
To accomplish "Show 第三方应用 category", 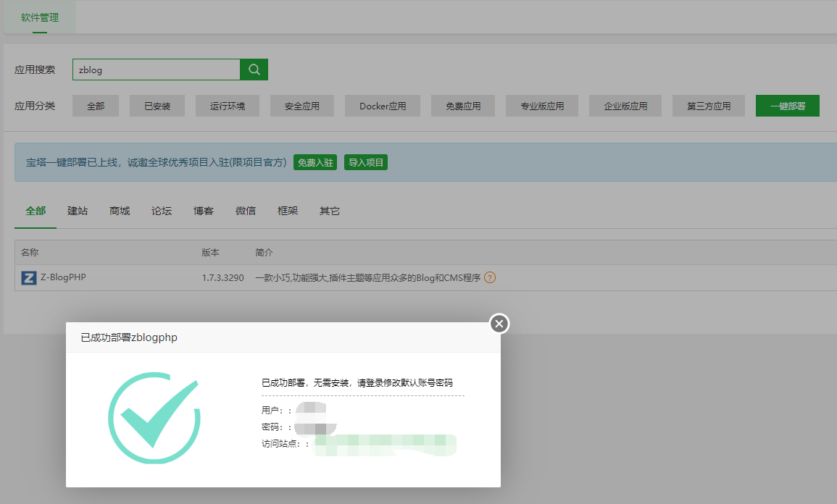I will click(x=709, y=106).
